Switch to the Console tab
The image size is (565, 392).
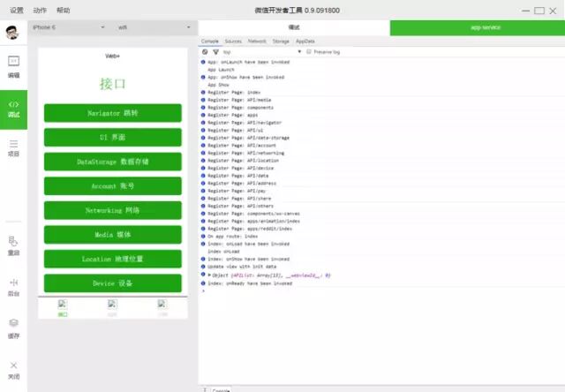pyautogui.click(x=210, y=41)
